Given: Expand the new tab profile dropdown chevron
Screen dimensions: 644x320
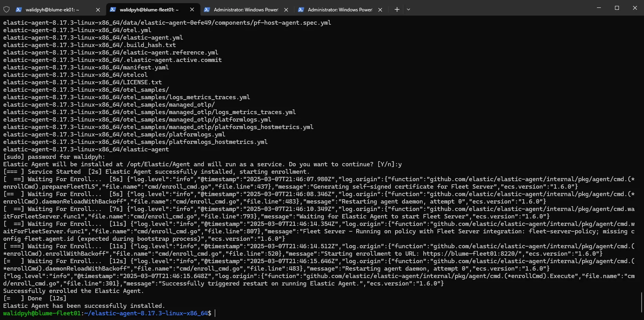Looking at the screenshot, I should coord(408,9).
